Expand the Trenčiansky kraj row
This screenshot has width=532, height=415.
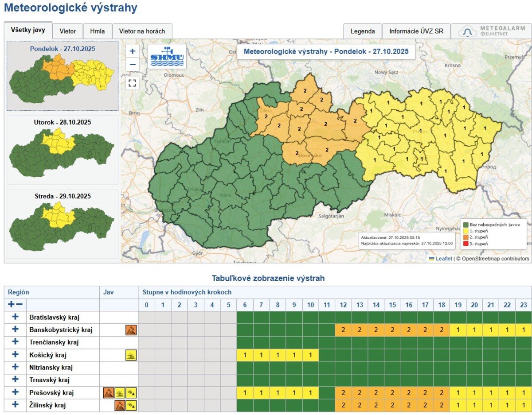click(x=16, y=342)
